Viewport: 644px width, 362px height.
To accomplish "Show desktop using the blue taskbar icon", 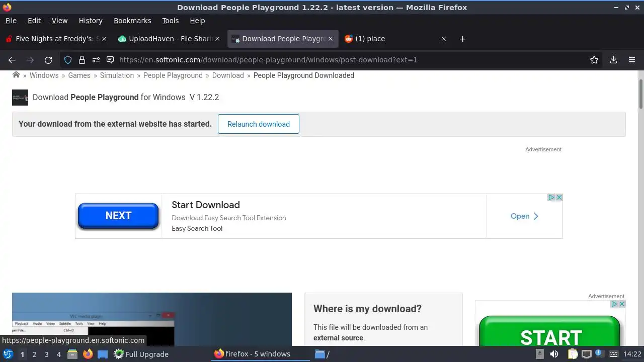I will point(103,354).
